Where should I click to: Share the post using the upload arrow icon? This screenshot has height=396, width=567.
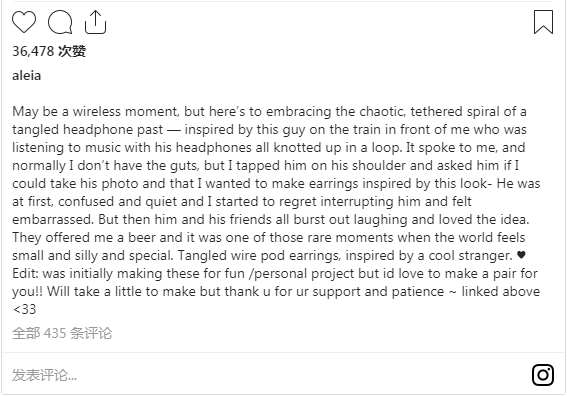pyautogui.click(x=95, y=22)
